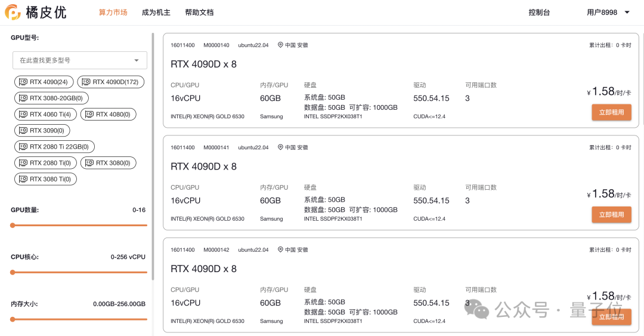This screenshot has width=644, height=336.
Task: Expand the 用户8998 account menu arrow
Action: click(x=627, y=12)
